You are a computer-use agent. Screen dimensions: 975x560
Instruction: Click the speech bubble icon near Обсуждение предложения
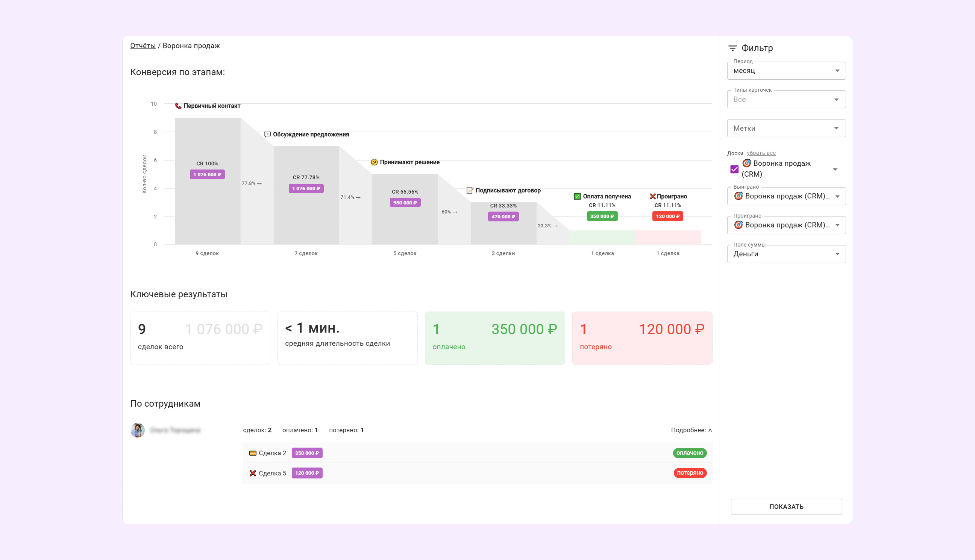tap(267, 134)
